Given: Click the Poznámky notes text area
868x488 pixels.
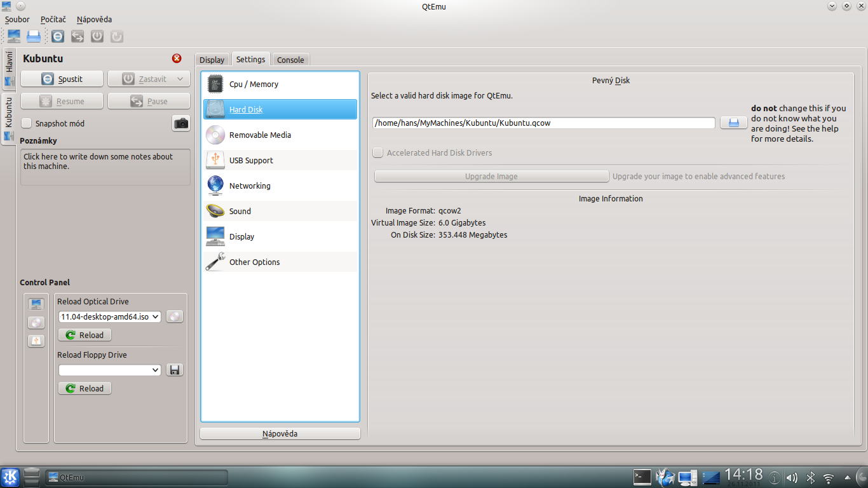Looking at the screenshot, I should (x=105, y=167).
